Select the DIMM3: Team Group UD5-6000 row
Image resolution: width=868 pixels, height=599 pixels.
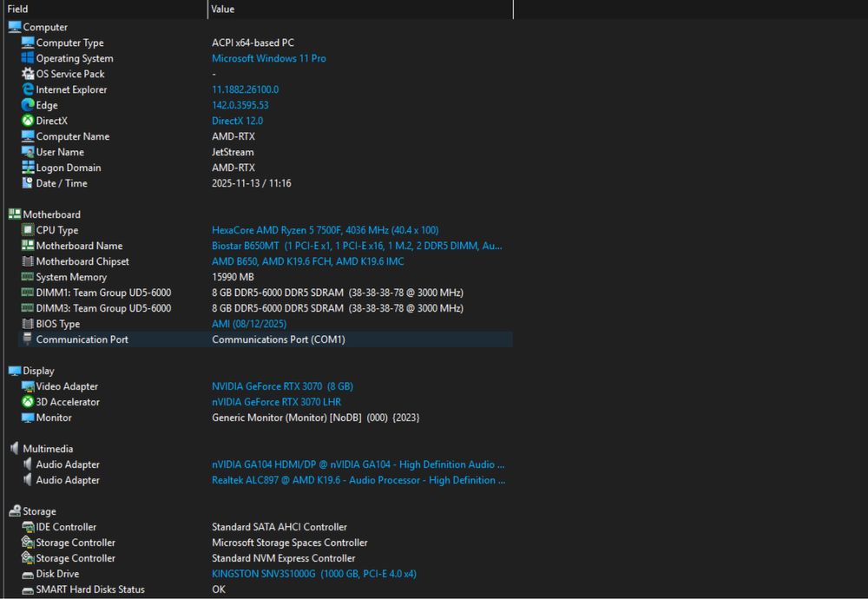266,308
